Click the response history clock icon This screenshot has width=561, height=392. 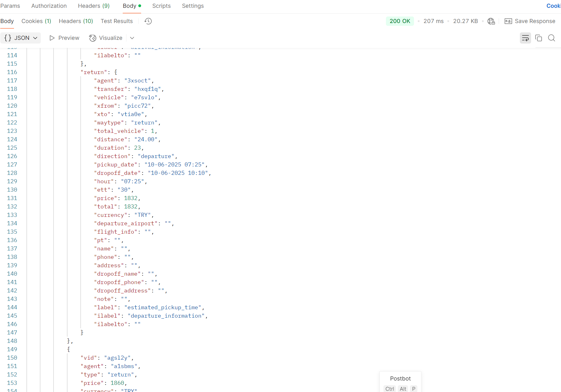148,21
